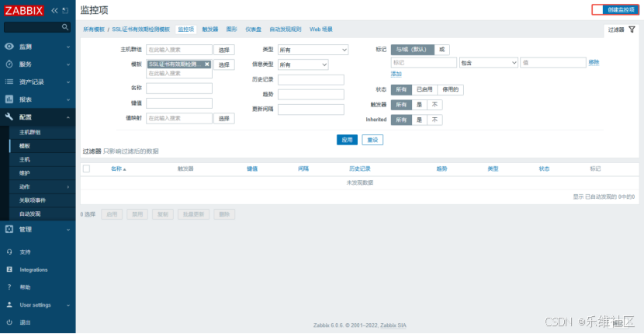This screenshot has width=644, height=334.
Task: Click the ZABBIX logo
Action: pos(24,10)
